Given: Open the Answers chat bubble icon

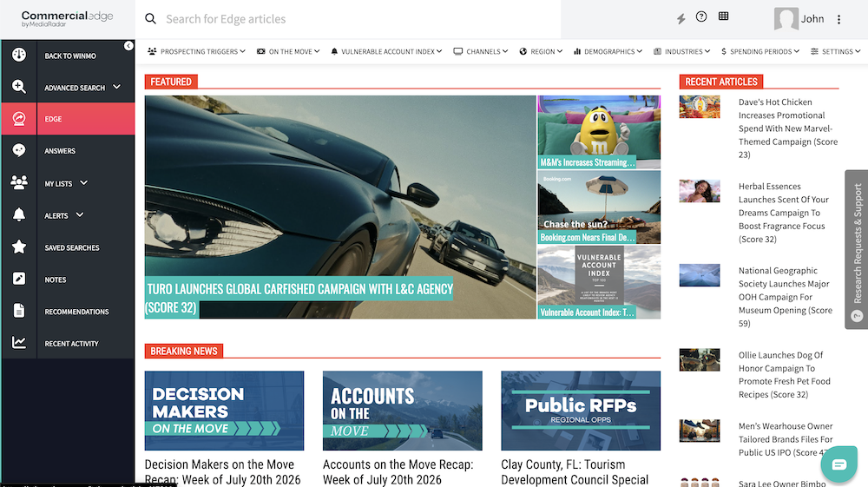Looking at the screenshot, I should (19, 150).
